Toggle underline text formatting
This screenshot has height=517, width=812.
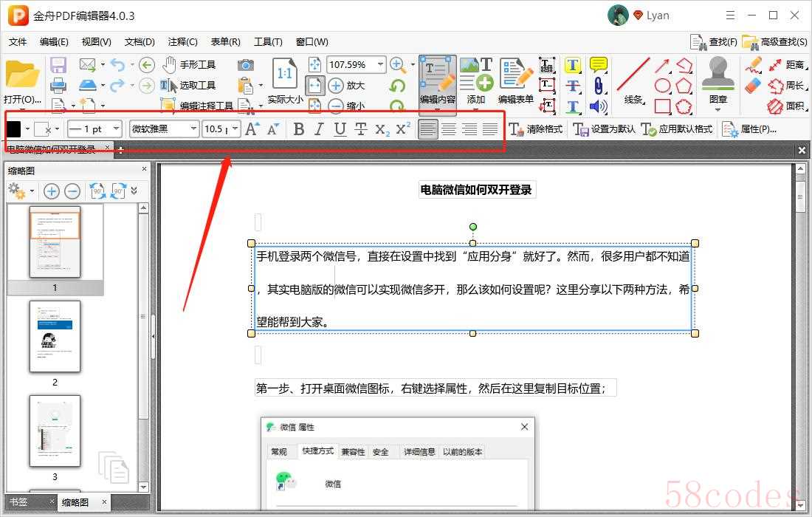340,129
